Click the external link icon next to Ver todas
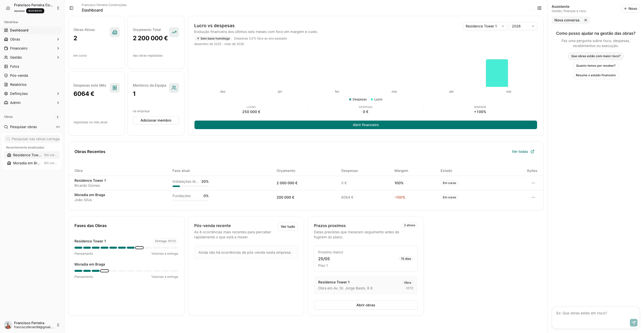 (532, 152)
